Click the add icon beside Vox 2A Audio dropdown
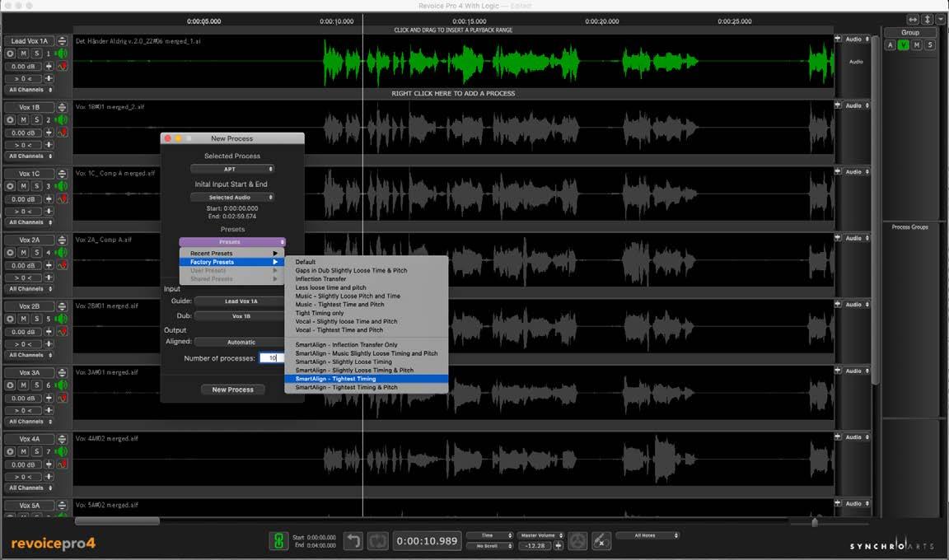Screen dimensions: 949x560 pos(838,238)
